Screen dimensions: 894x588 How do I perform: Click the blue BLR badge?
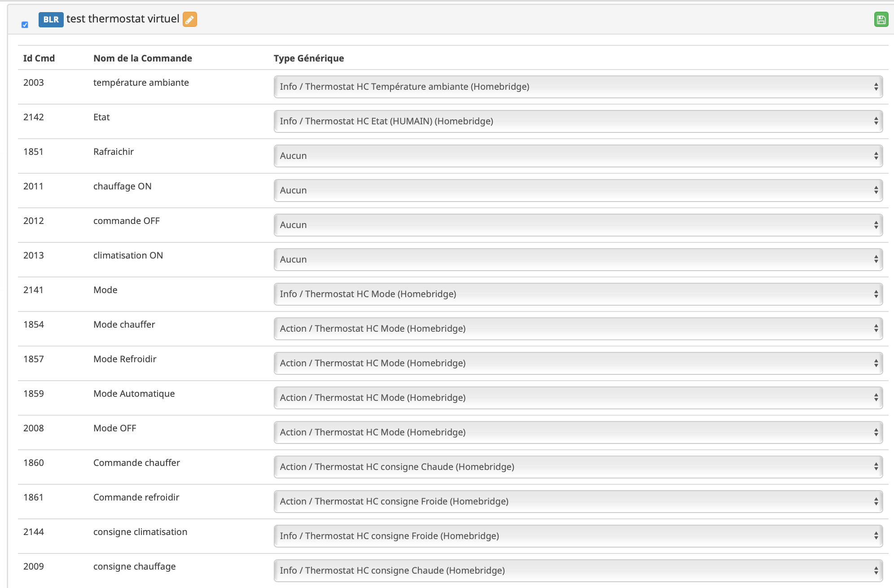tap(51, 19)
